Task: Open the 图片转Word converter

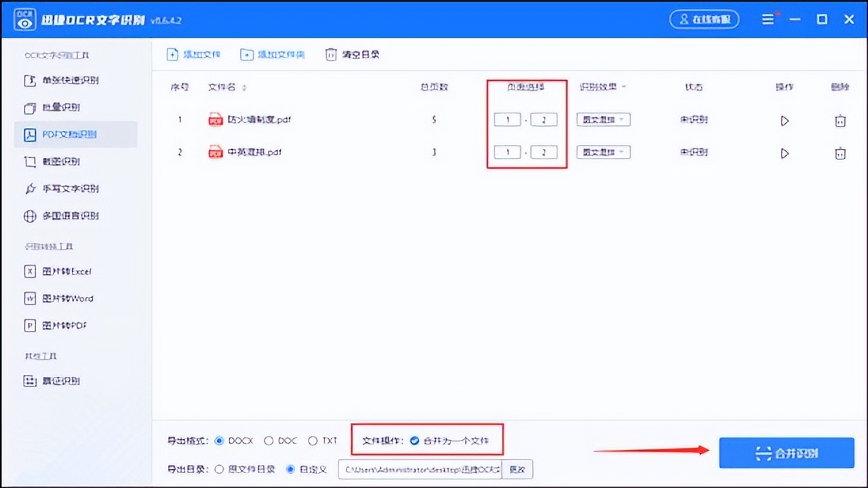Action: 62,298
